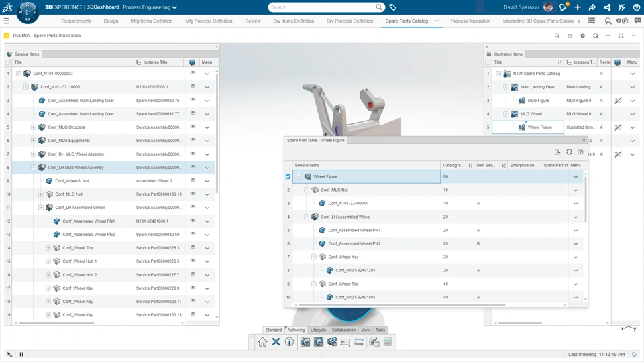Select the Standard action bar tab
Image resolution: width=644 pixels, height=362 pixels.
click(x=274, y=330)
